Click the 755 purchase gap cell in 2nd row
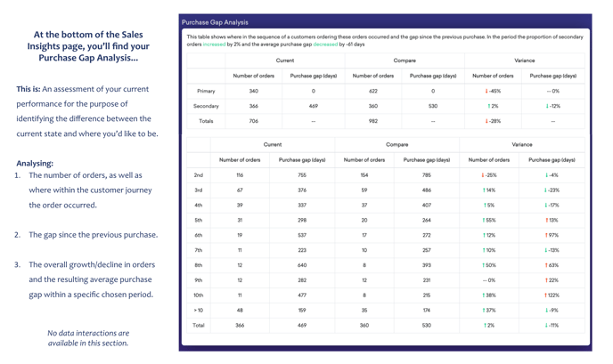Image resolution: width=613 pixels, height=364 pixels. pyautogui.click(x=302, y=174)
